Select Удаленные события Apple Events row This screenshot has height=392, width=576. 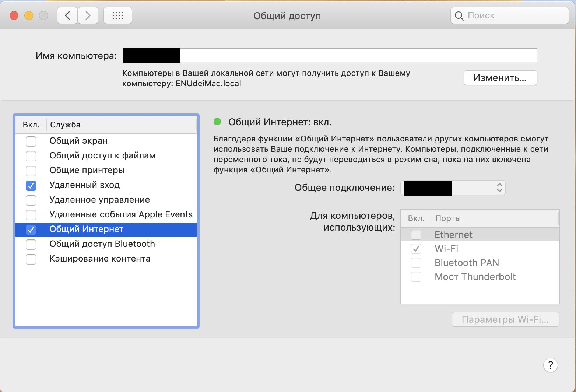click(x=106, y=214)
